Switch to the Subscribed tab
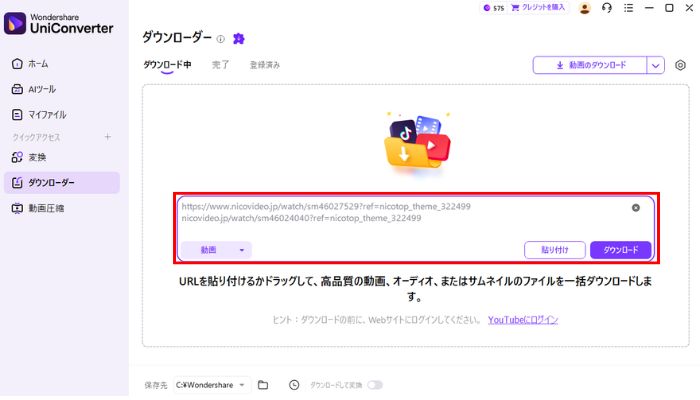Viewport: 700px width, 400px height. click(x=265, y=65)
